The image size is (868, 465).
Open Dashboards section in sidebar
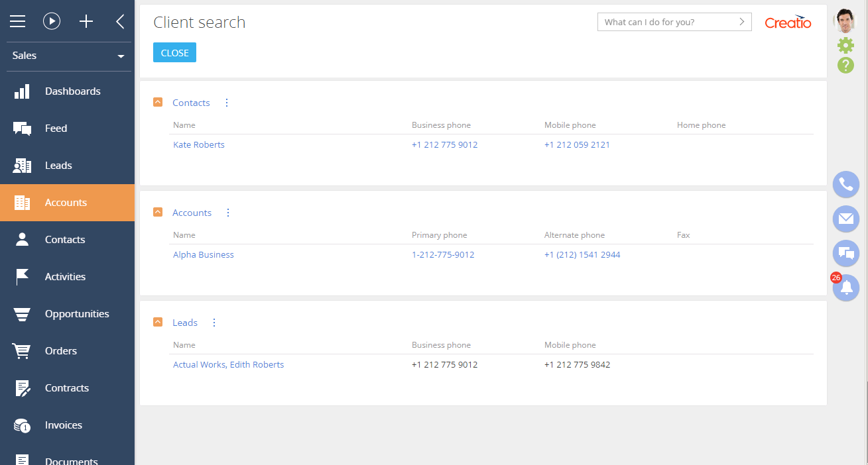(x=72, y=91)
